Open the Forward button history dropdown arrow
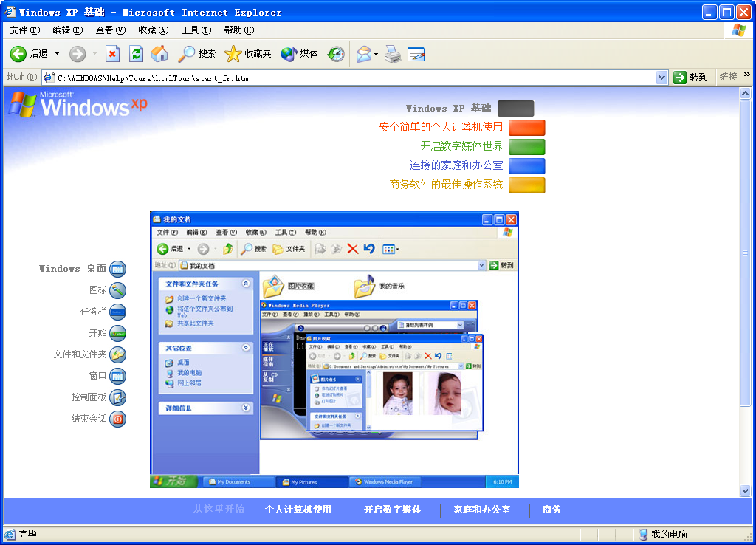The height and width of the screenshot is (545, 756). pos(95,54)
